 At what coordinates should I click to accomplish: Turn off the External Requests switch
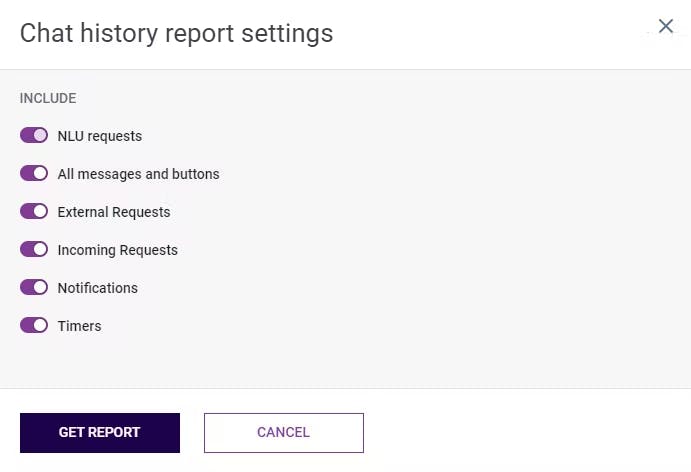[34, 212]
